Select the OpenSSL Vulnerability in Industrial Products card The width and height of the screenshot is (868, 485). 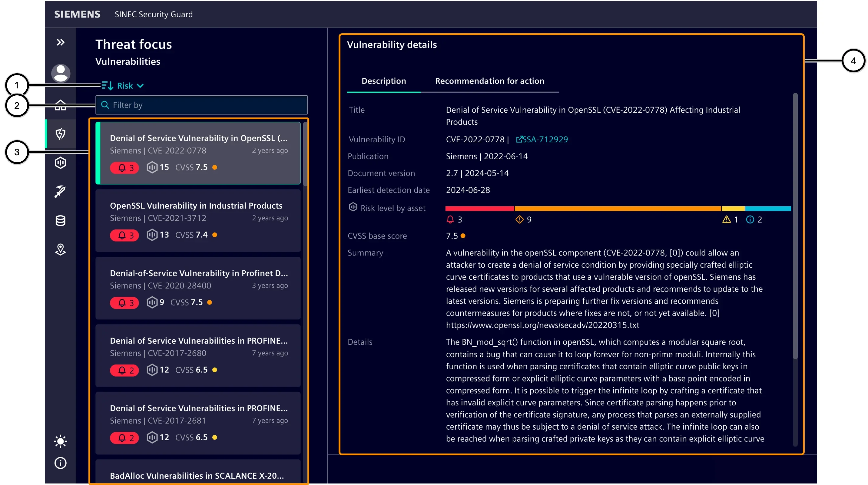click(x=198, y=221)
